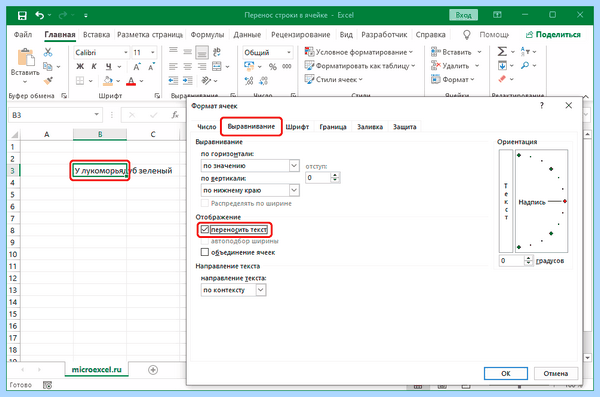Open the Защита tab in dialog
The width and height of the screenshot is (600, 397).
point(404,127)
